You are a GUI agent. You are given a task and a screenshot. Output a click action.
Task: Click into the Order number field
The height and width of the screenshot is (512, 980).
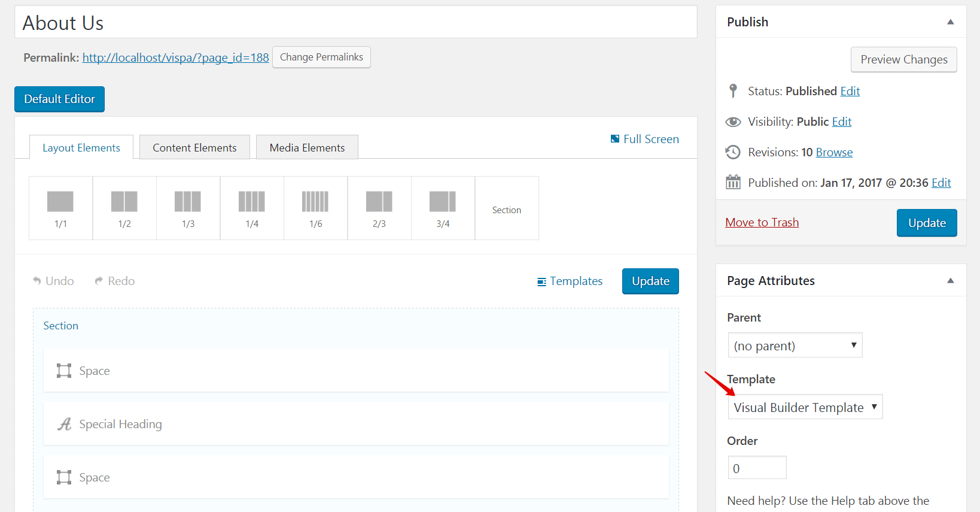[x=757, y=468]
